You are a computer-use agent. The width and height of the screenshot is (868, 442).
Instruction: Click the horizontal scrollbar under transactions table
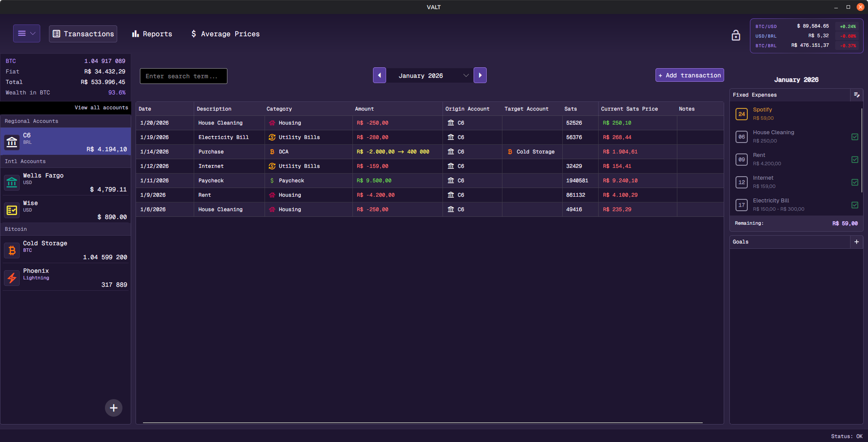pyautogui.click(x=422, y=423)
